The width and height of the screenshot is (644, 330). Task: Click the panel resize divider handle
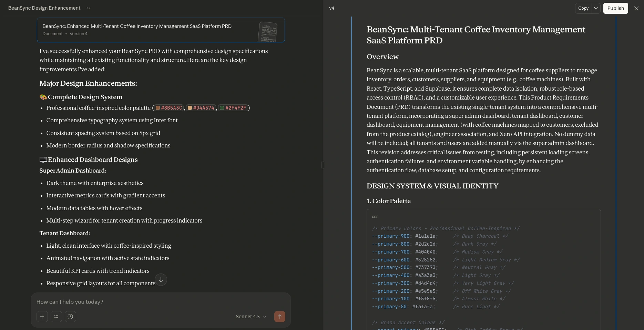(x=323, y=165)
